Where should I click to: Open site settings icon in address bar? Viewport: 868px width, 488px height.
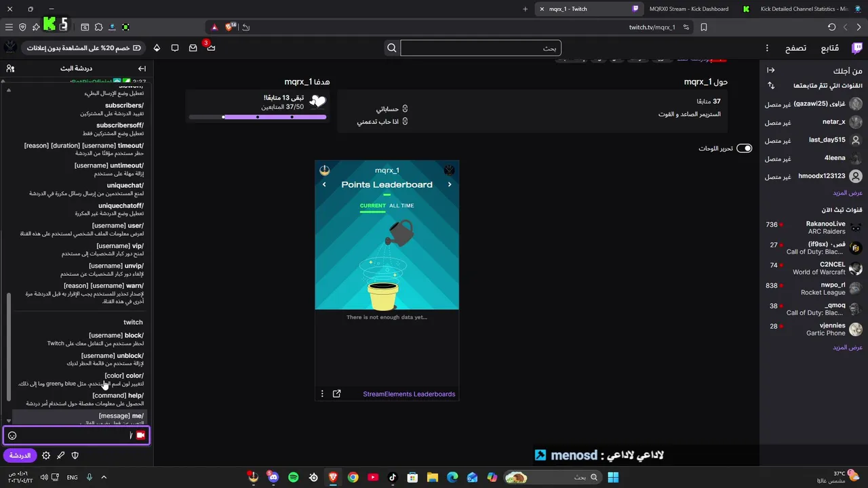click(686, 27)
